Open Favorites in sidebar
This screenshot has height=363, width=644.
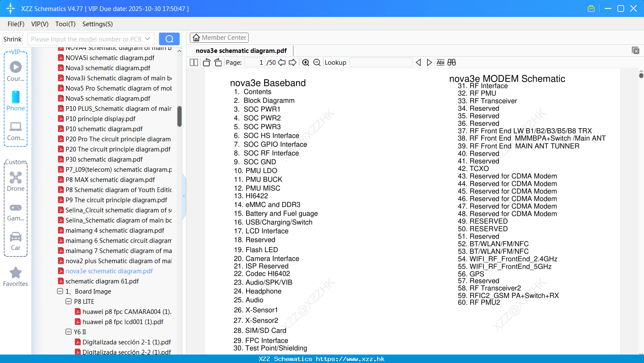(x=16, y=277)
